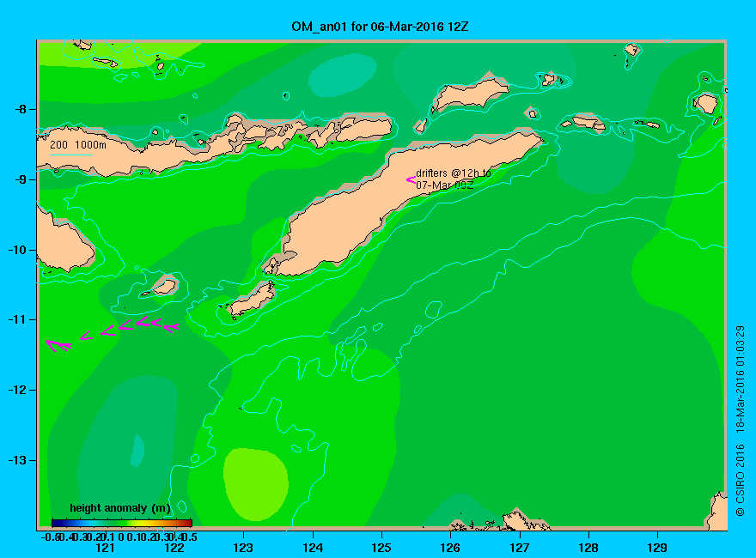756x558 pixels.
Task: Click the longitude label '127'
Action: 519,548
